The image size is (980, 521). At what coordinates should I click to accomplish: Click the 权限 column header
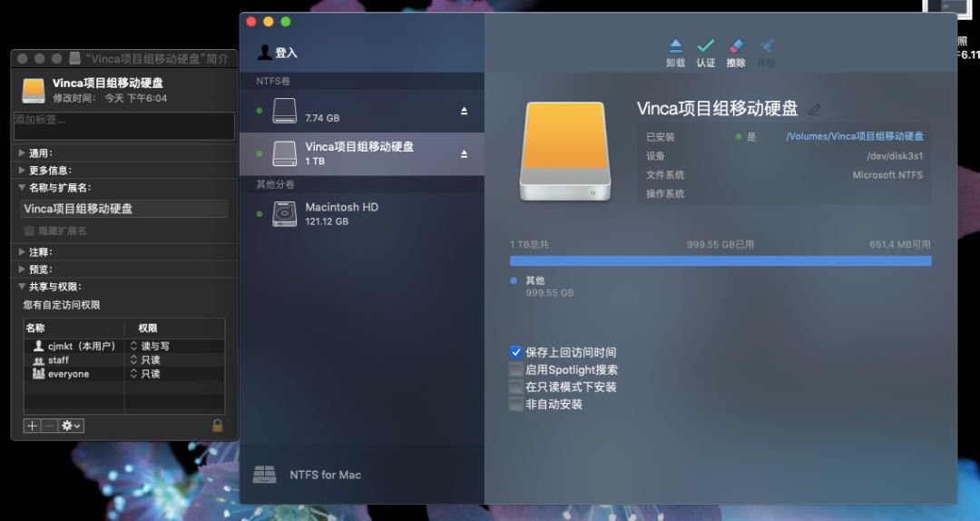pos(174,328)
